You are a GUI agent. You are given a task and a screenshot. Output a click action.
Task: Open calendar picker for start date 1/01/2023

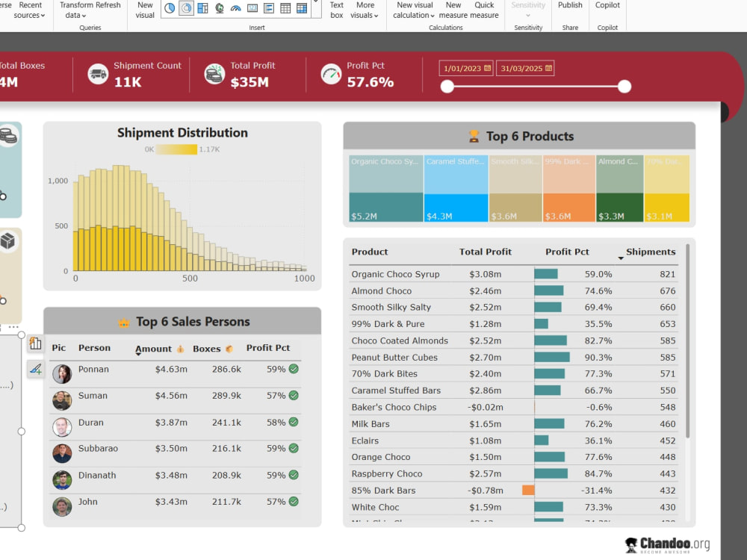(x=487, y=68)
